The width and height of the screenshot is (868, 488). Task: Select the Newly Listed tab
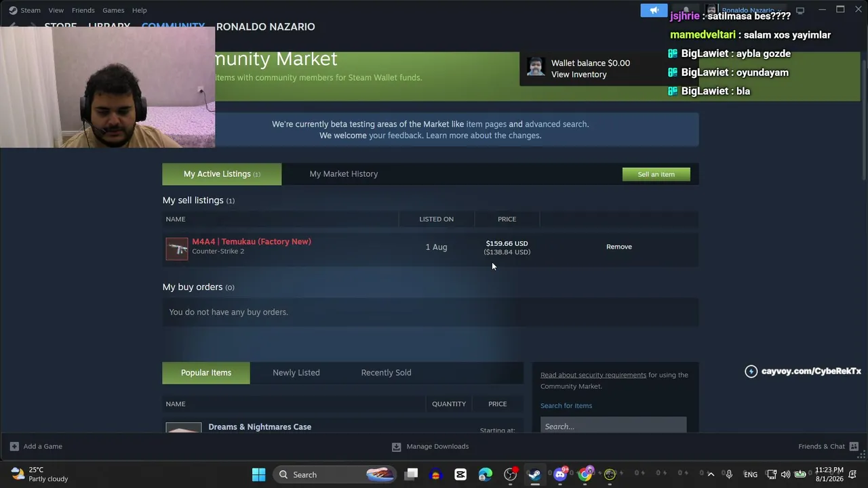296,373
